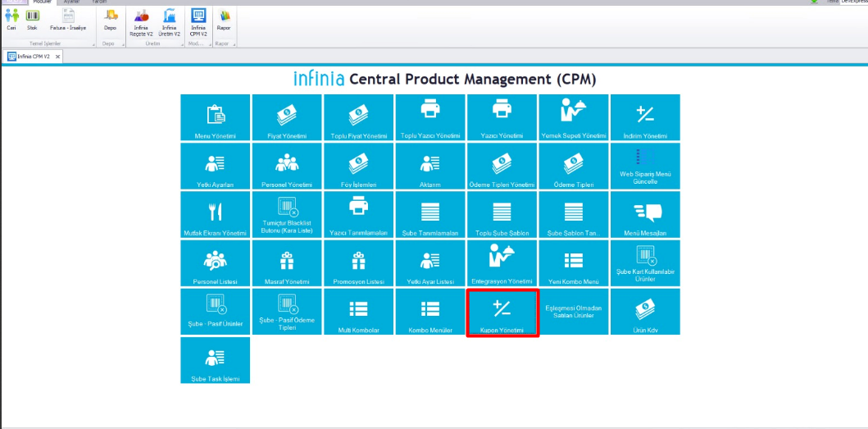
Task: Open the Yazıcı Yönetimi tile
Action: 502,117
